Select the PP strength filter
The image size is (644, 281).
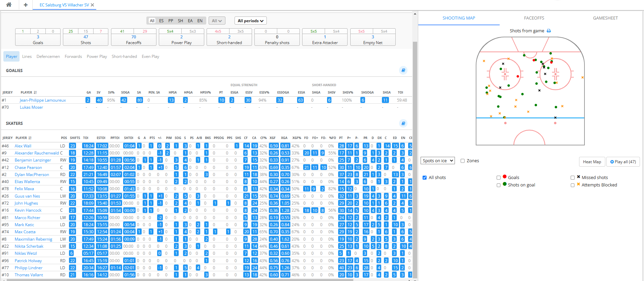(x=171, y=21)
